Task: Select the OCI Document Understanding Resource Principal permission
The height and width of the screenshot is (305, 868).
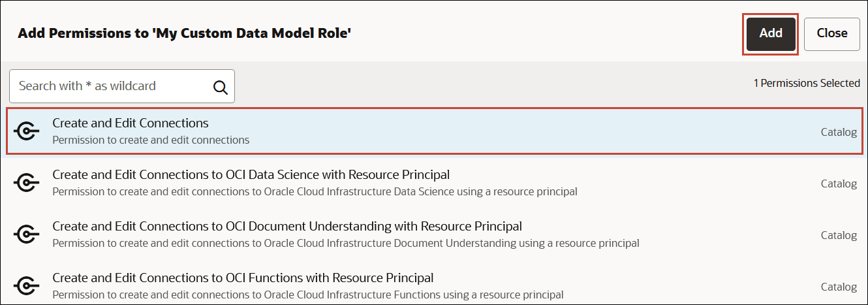Action: coord(287,226)
